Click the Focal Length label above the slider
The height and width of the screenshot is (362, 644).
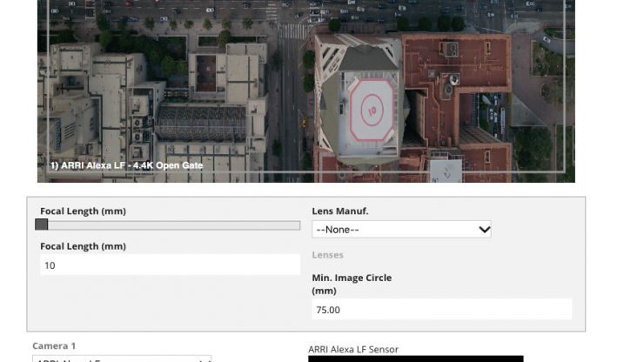(83, 211)
